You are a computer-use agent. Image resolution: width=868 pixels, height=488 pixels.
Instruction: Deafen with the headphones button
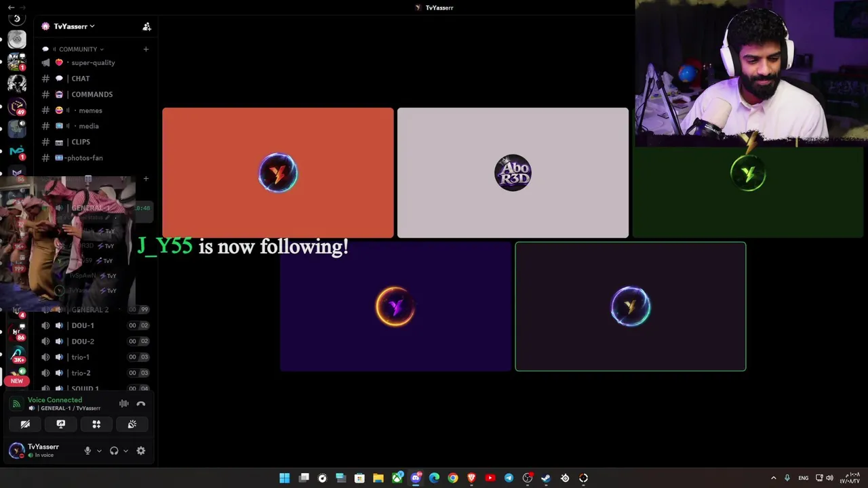point(114,451)
